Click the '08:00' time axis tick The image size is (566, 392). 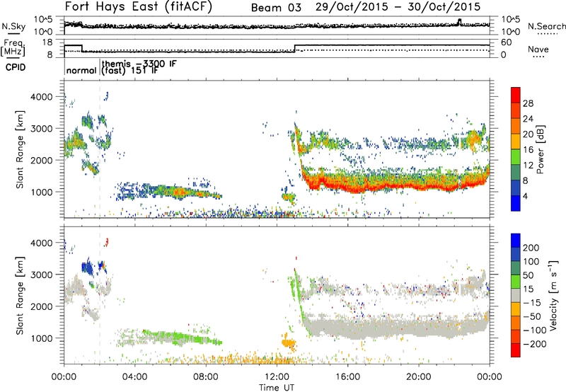click(206, 377)
